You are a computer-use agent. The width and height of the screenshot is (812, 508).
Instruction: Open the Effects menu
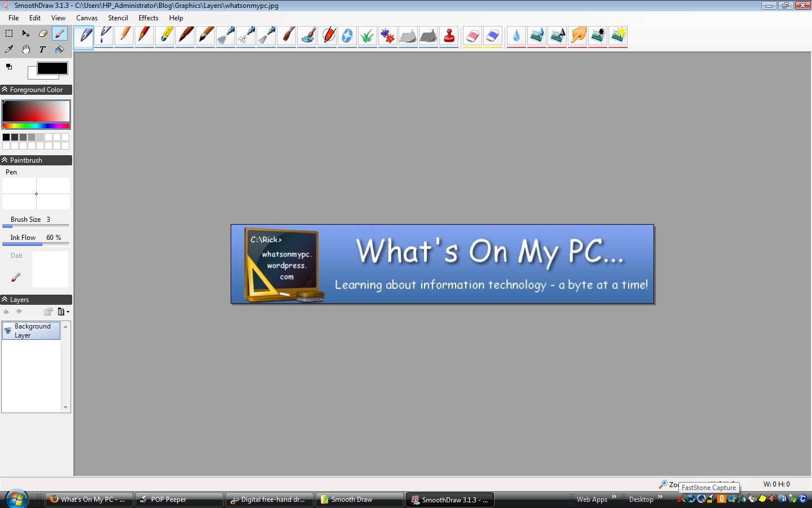148,18
